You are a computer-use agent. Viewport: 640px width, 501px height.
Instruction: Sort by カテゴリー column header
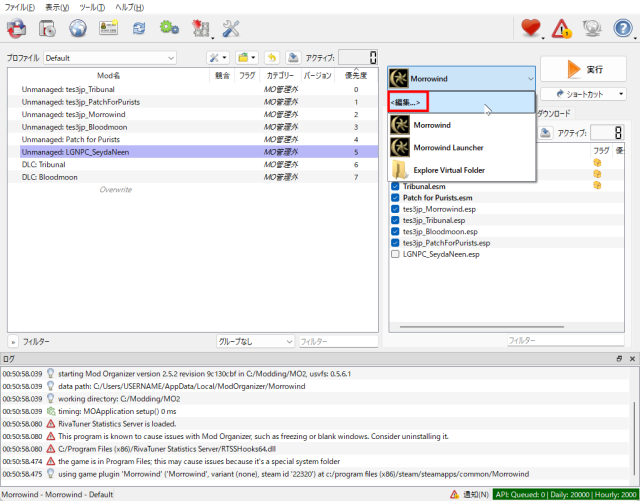coord(280,75)
